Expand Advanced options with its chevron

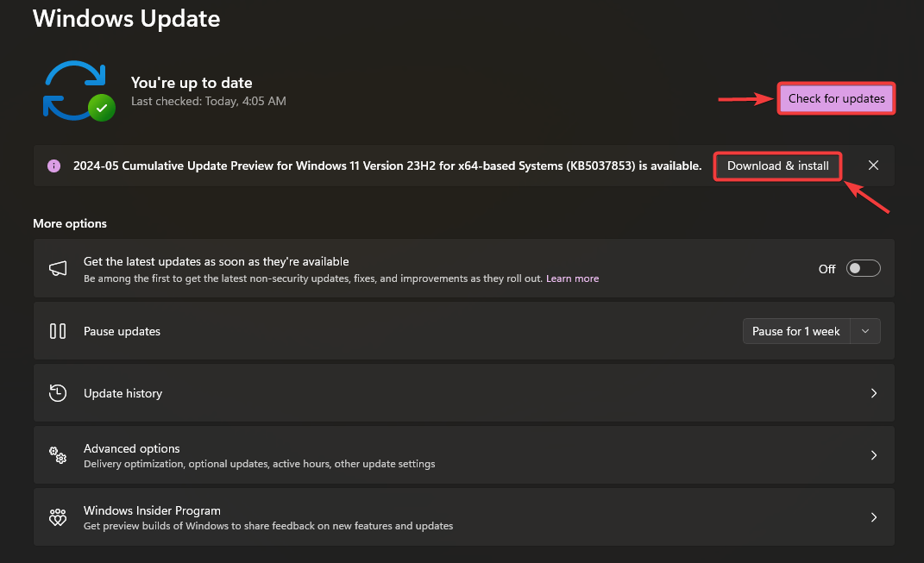(873, 455)
